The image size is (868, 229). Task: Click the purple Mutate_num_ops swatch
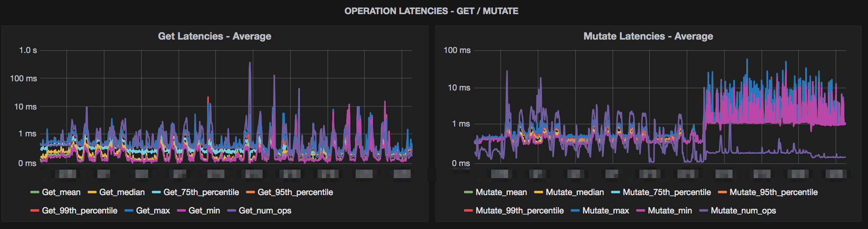click(704, 211)
